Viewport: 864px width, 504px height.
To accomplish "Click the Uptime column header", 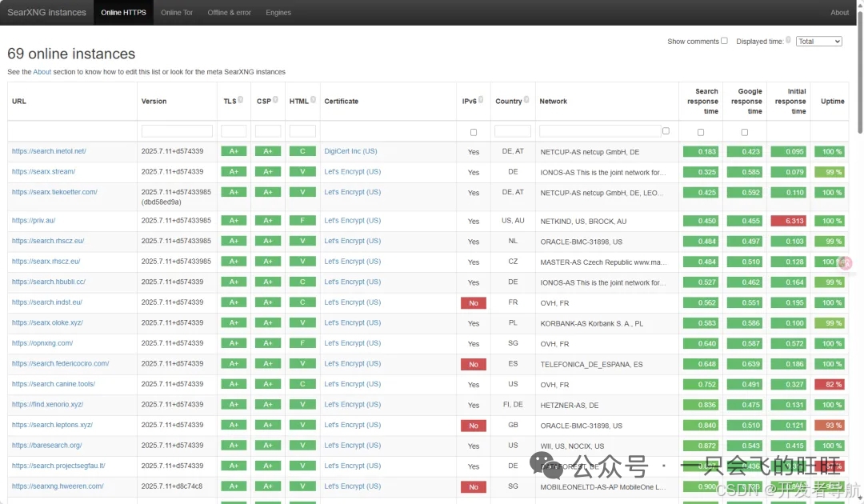I will [832, 102].
